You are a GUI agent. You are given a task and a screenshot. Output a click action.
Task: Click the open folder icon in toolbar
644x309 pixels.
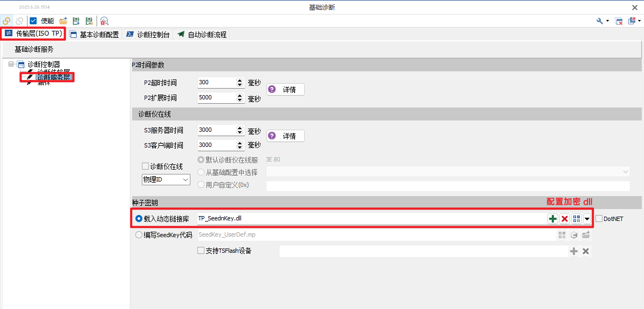(x=63, y=21)
